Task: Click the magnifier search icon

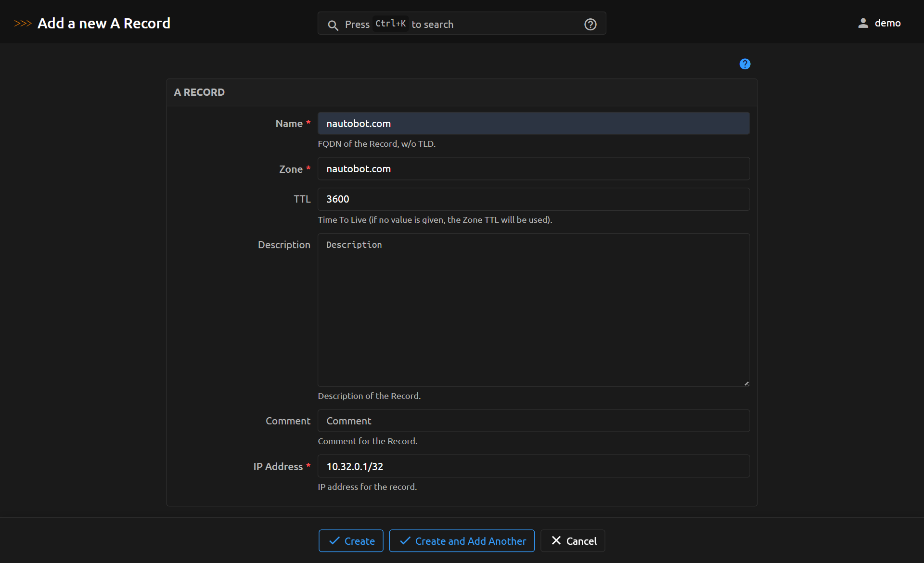Action: tap(333, 25)
